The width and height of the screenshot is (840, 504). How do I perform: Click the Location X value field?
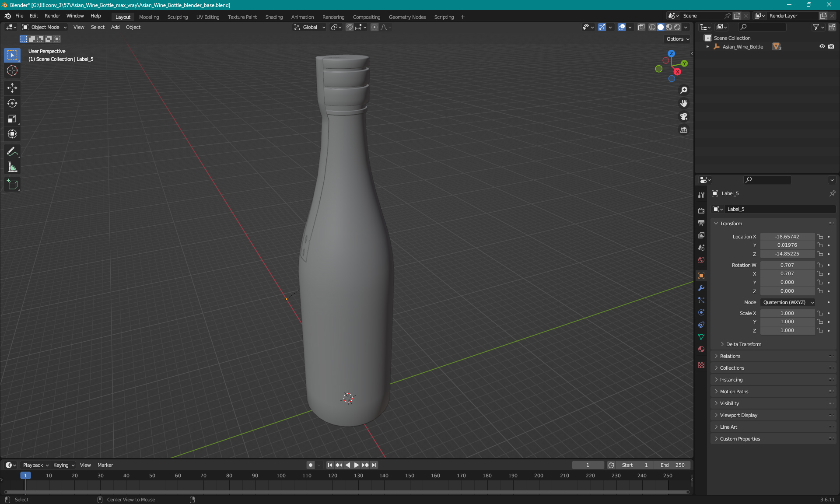(787, 237)
